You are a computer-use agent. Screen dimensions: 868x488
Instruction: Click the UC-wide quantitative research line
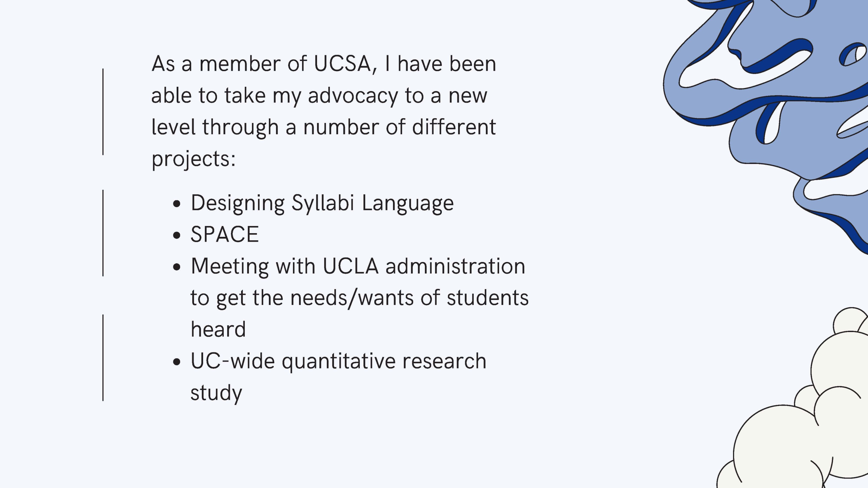[338, 361]
